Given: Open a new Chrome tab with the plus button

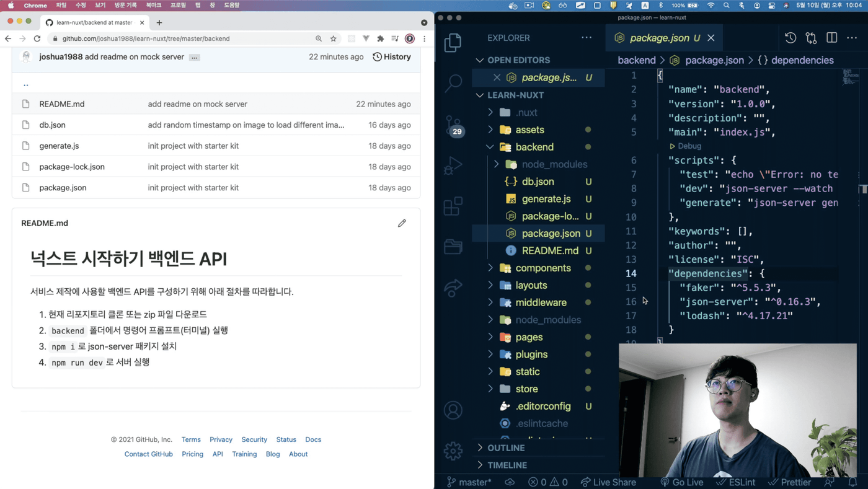Looking at the screenshot, I should pos(159,22).
